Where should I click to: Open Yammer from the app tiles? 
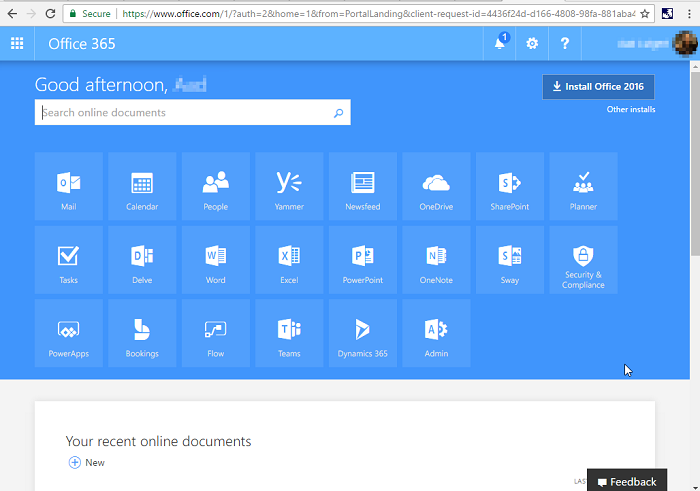pyautogui.click(x=289, y=186)
